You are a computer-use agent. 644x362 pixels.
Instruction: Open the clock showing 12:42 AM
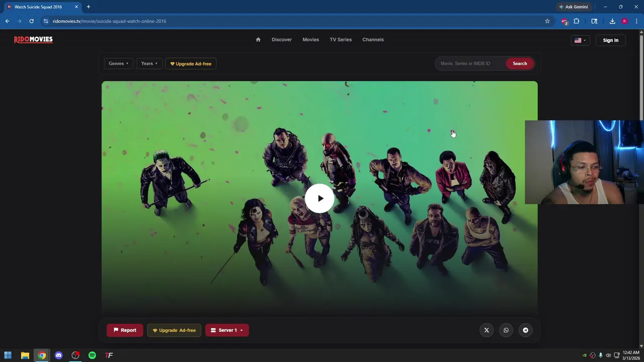pyautogui.click(x=631, y=355)
